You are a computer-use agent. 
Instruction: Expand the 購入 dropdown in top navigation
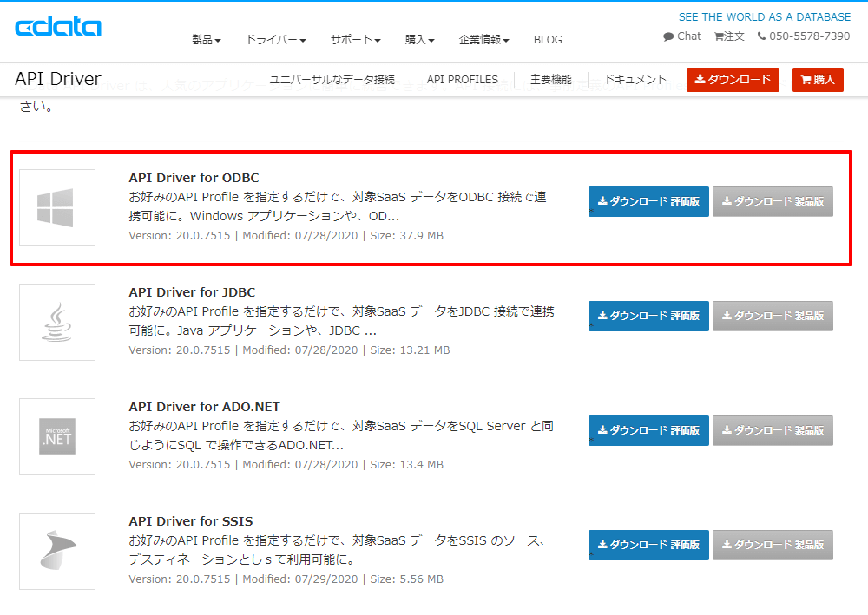(419, 39)
